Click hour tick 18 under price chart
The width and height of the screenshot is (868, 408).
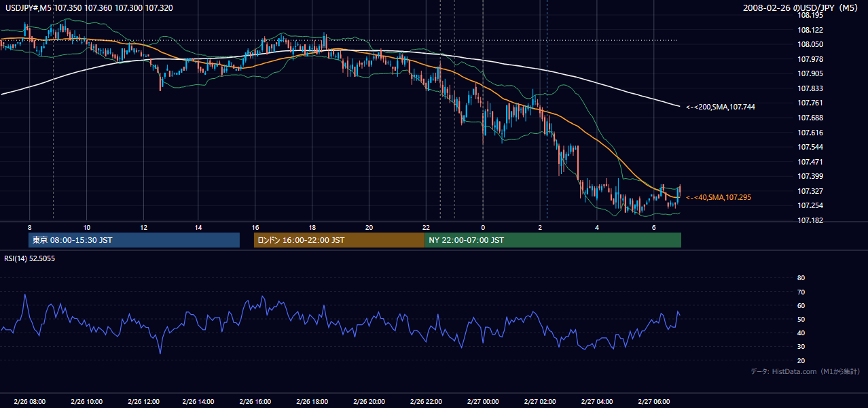313,227
